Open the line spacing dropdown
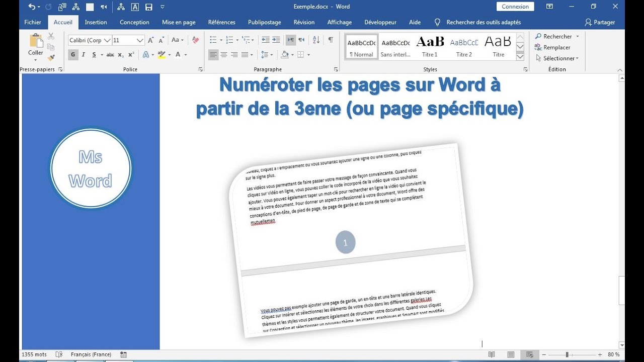The width and height of the screenshot is (644, 362). pos(267,55)
